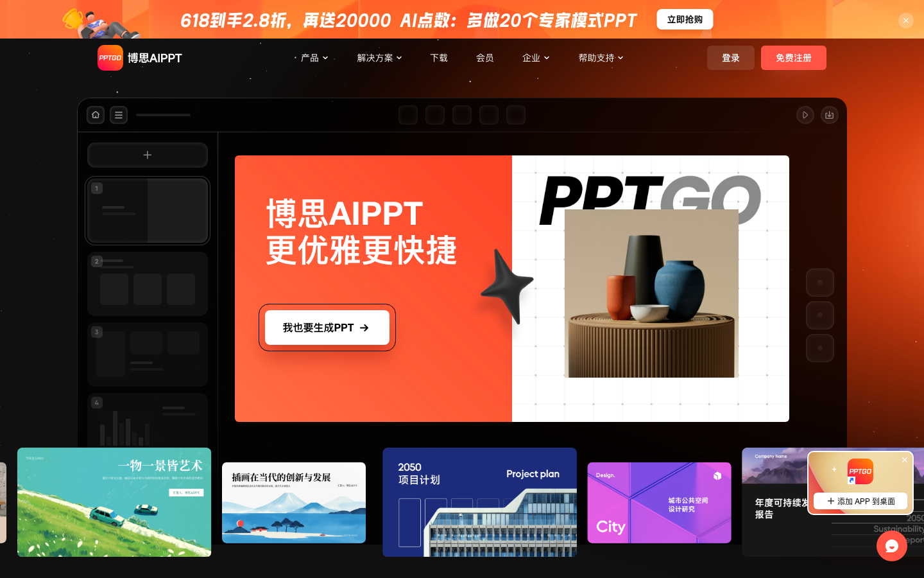Select slide thumbnail 1 in the editor sidebar
The width and height of the screenshot is (924, 578).
[148, 211]
